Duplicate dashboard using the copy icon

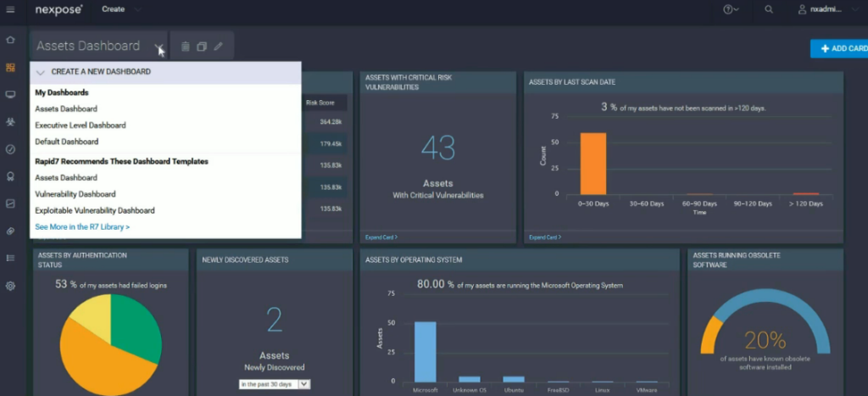(202, 47)
